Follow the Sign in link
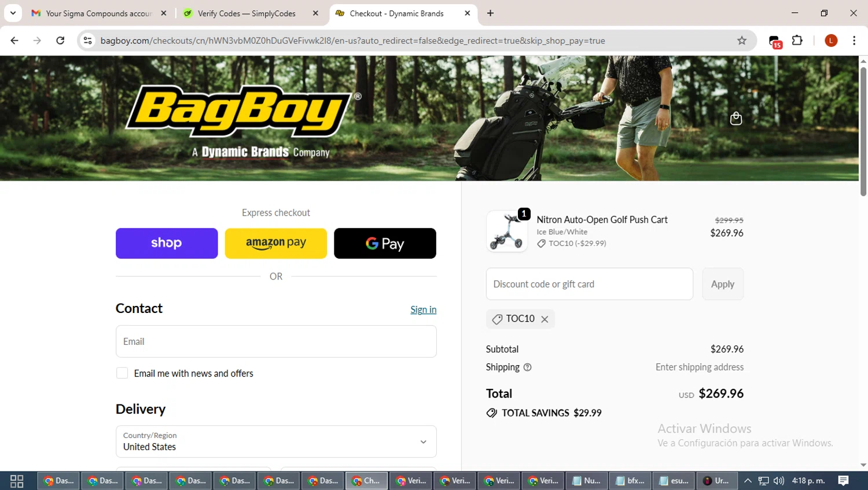Image resolution: width=868 pixels, height=490 pixels. click(424, 310)
